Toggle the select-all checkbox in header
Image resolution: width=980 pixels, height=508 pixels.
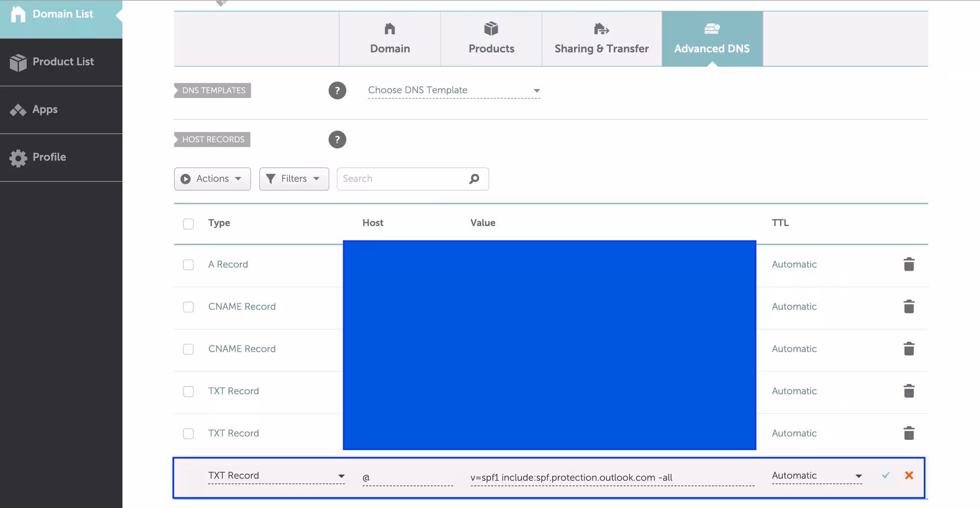[x=188, y=224]
